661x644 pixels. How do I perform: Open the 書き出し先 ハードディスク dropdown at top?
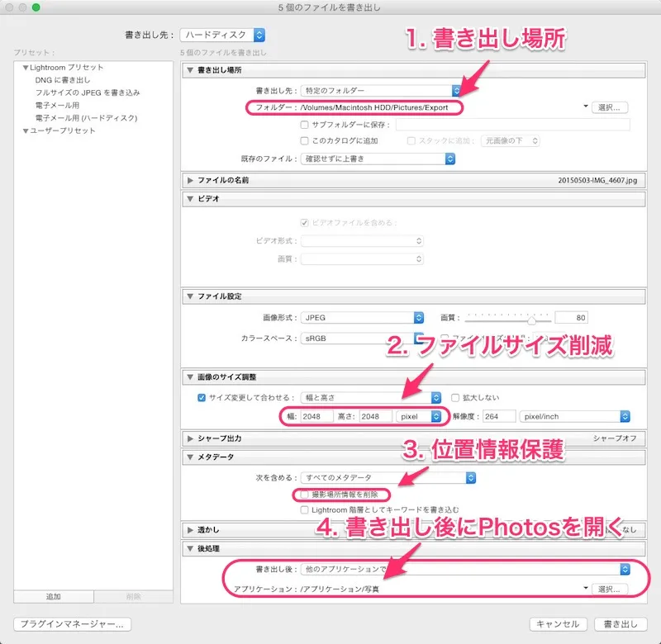point(222,35)
